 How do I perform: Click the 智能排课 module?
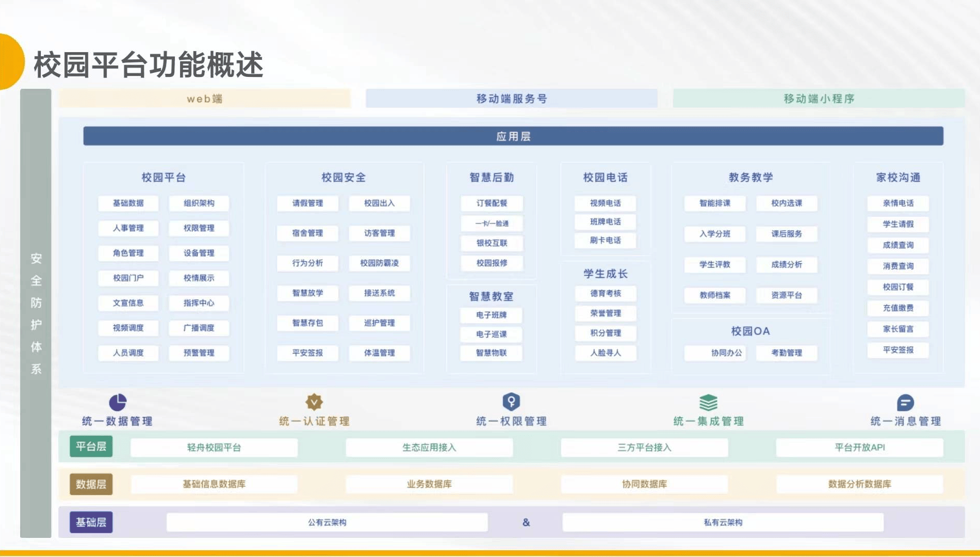[x=715, y=203]
